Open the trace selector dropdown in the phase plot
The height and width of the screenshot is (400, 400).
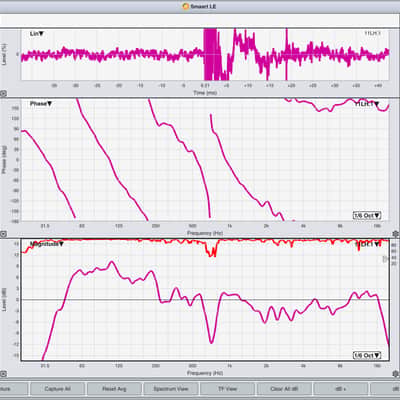[x=367, y=104]
